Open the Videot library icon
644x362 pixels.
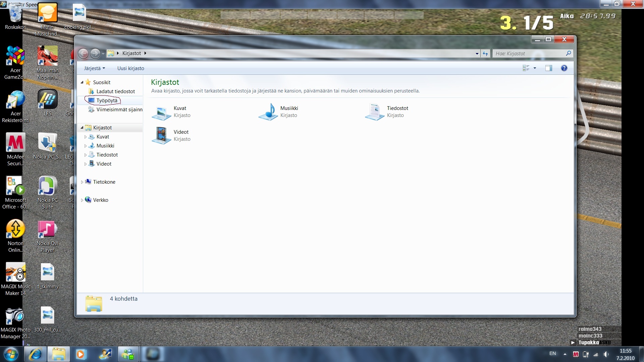pos(161,136)
